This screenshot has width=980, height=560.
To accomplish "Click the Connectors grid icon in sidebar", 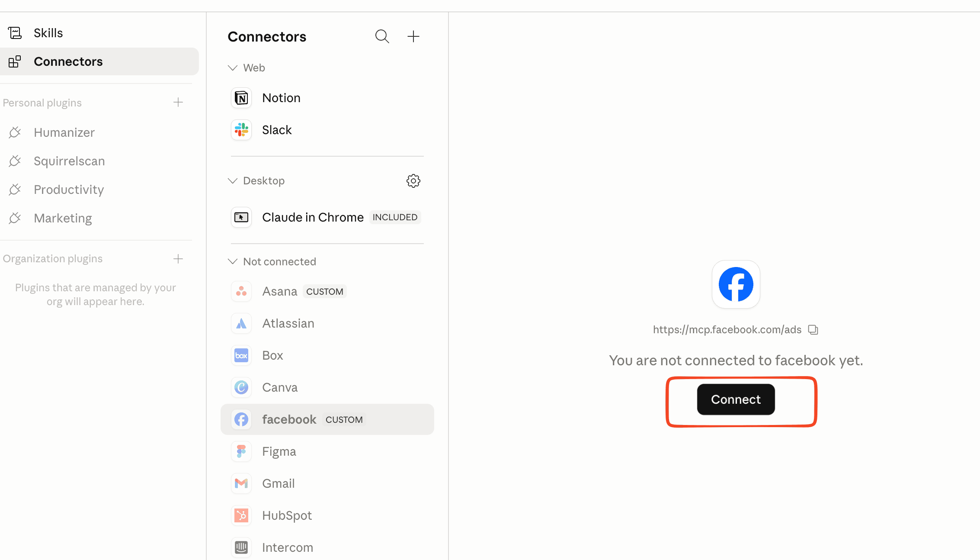I will [x=15, y=61].
